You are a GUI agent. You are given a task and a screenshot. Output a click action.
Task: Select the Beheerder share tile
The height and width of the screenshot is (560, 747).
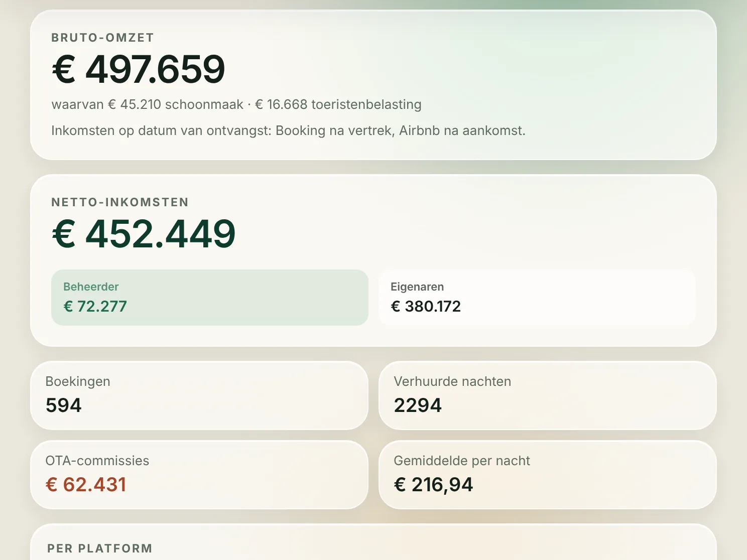210,298
